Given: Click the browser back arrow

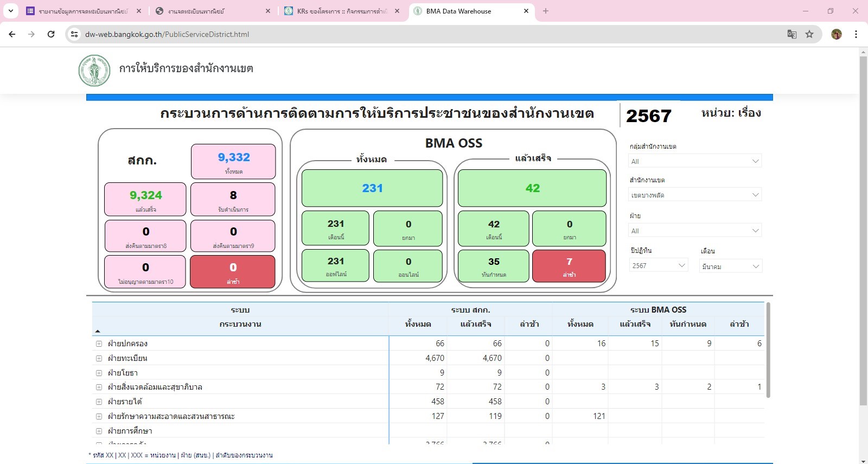Looking at the screenshot, I should (x=12, y=34).
